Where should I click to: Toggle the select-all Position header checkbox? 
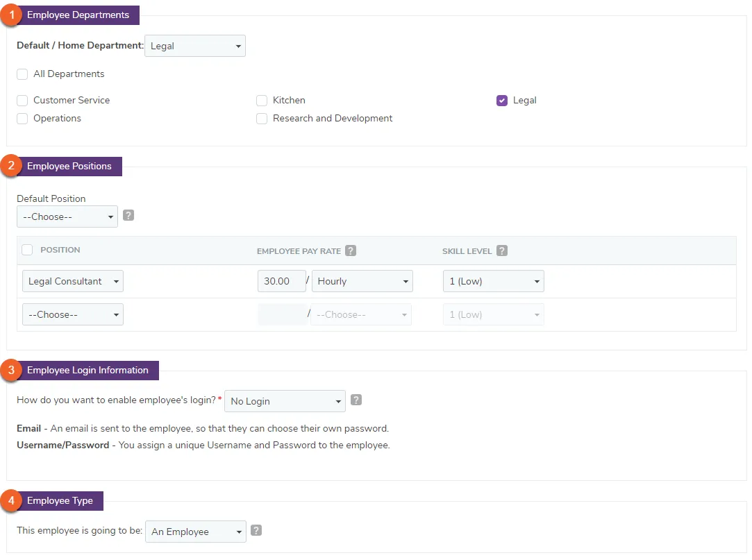(x=27, y=250)
